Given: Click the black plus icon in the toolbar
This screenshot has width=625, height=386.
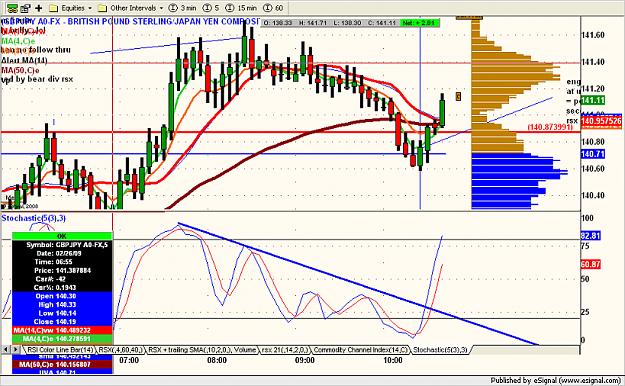Looking at the screenshot, I should pyautogui.click(x=39, y=8).
